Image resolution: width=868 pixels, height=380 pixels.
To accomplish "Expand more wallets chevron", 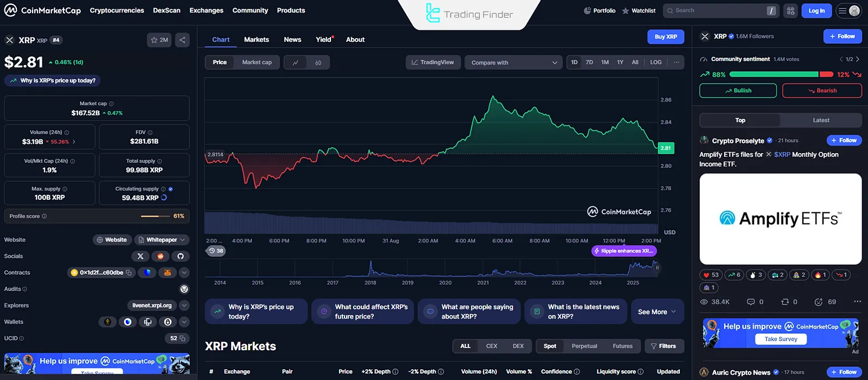I will coord(184,322).
